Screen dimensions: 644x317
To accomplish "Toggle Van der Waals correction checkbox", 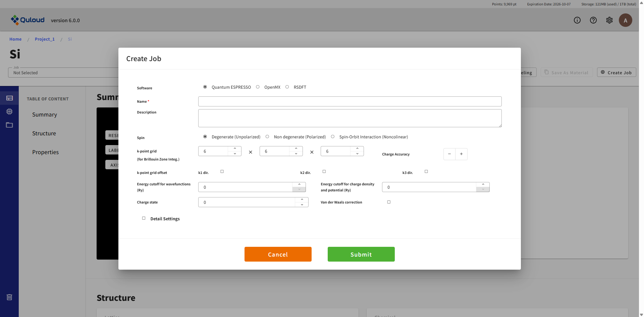I will (389, 202).
